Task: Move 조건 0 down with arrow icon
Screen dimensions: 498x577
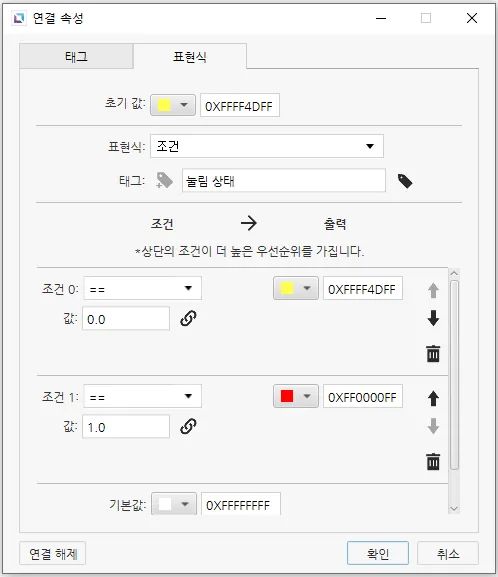Action: (x=433, y=318)
